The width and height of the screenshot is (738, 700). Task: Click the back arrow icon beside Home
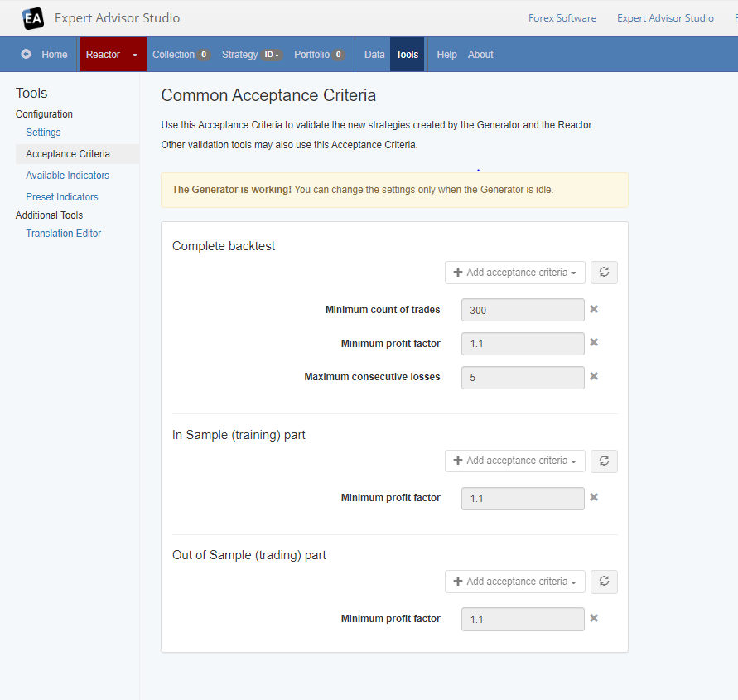click(x=27, y=54)
